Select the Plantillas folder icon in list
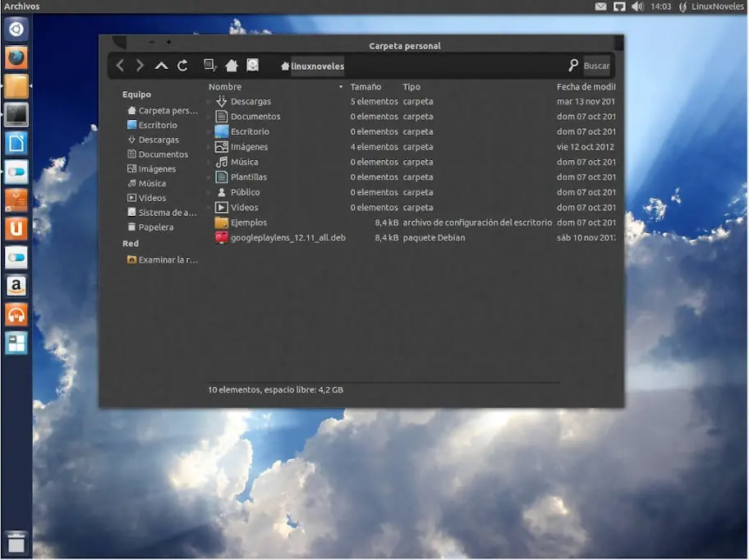 221,177
